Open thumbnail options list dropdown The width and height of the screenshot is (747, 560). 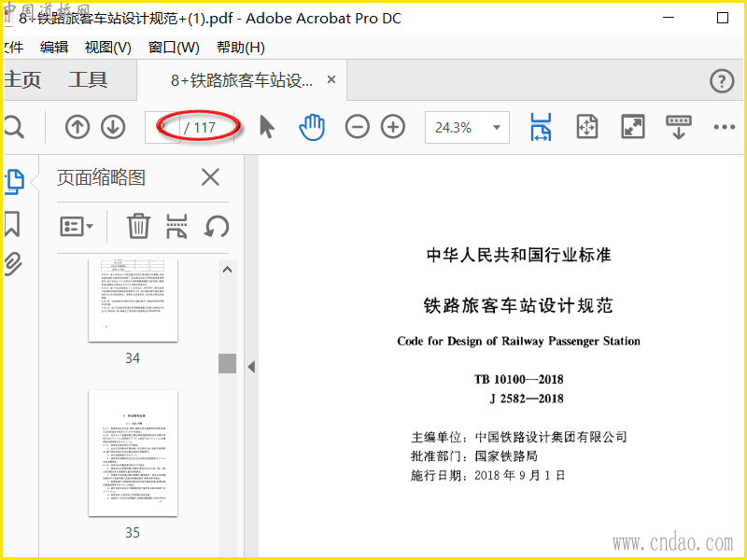click(76, 226)
